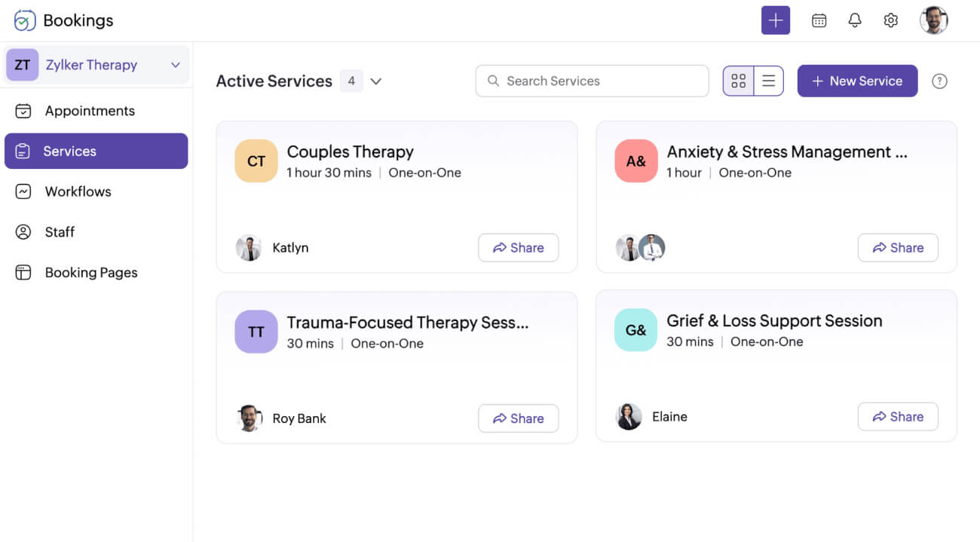Viewport: 980px width, 542px height.
Task: Share the Grief & Loss Support Session
Action: pyautogui.click(x=898, y=416)
